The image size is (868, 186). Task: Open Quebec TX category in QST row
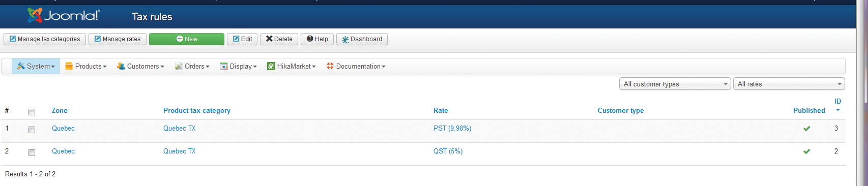tap(179, 151)
